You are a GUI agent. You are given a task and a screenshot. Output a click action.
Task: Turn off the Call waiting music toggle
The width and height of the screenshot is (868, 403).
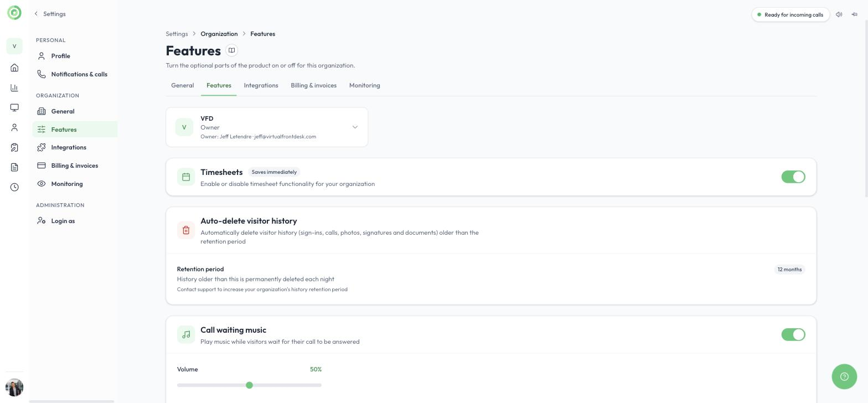793,334
